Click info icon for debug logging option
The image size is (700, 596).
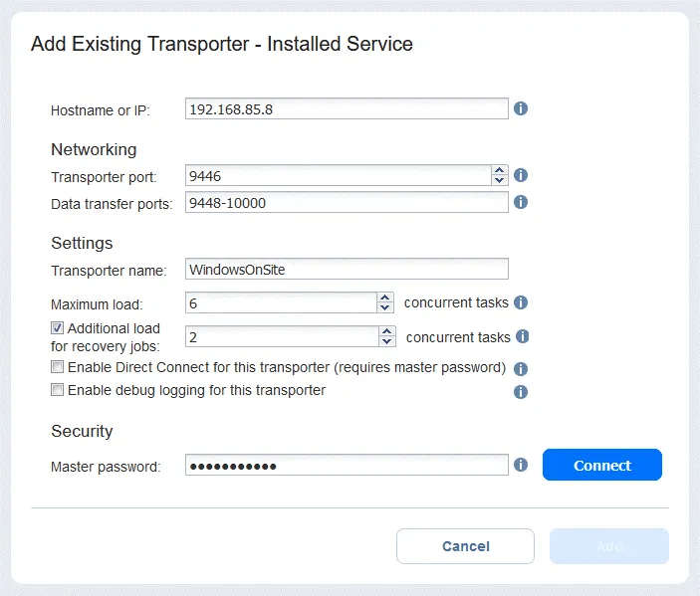[520, 392]
